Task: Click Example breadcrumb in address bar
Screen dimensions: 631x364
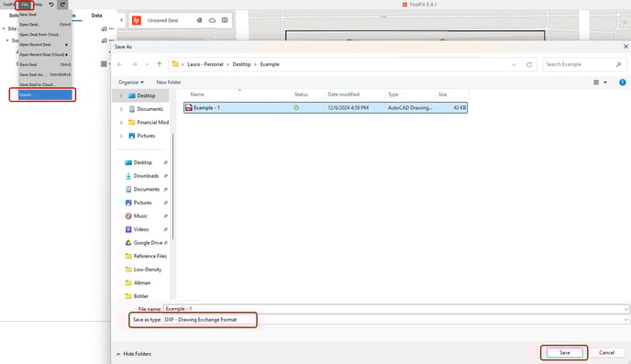Action: coord(270,64)
